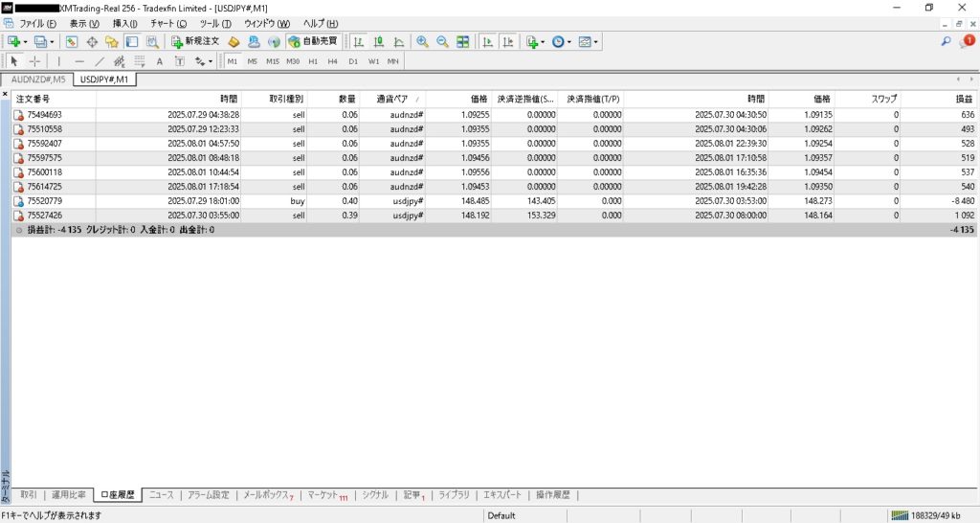Screen dimensions: 980x523
Task: Switch to candlestick chart mode
Action: click(x=379, y=42)
